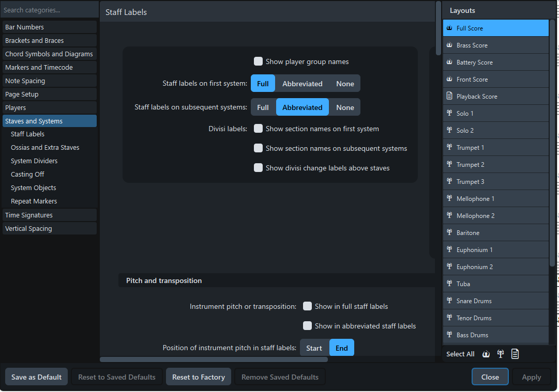Click the page icon to select custom score layouts
Viewport: 559px width, 392px height.
click(x=515, y=354)
